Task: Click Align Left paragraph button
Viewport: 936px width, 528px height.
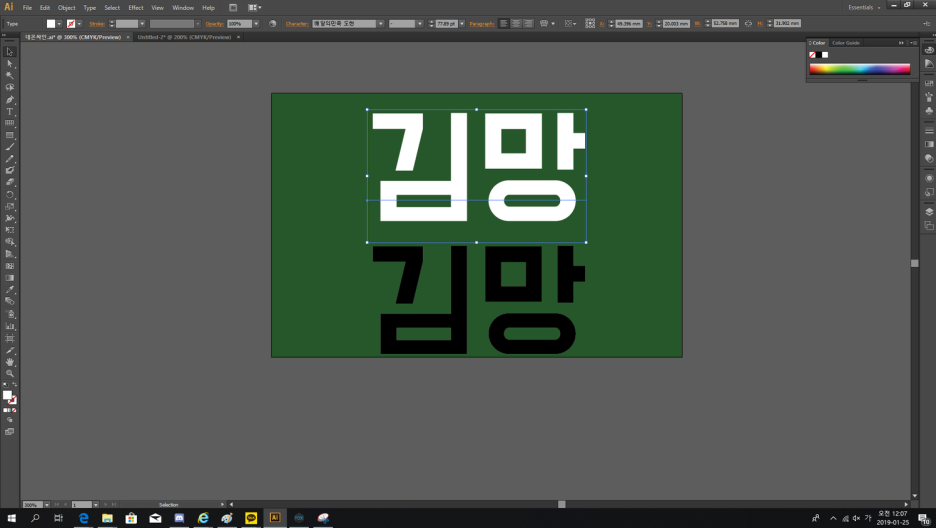Action: click(x=503, y=23)
